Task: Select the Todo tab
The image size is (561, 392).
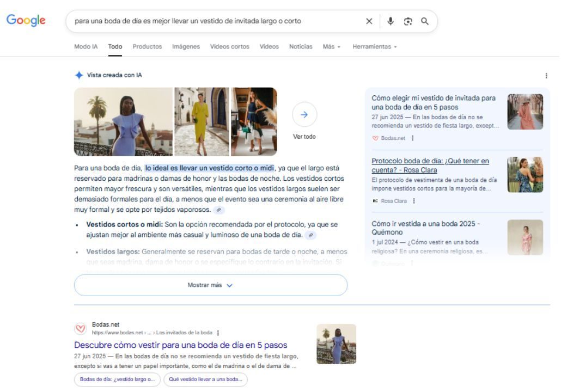Action: click(115, 46)
